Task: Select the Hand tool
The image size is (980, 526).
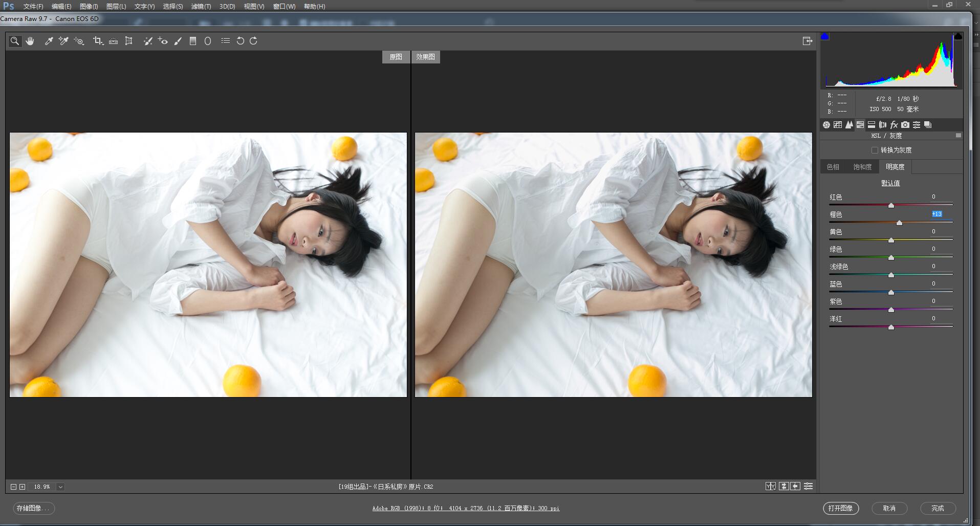Action: [x=30, y=41]
